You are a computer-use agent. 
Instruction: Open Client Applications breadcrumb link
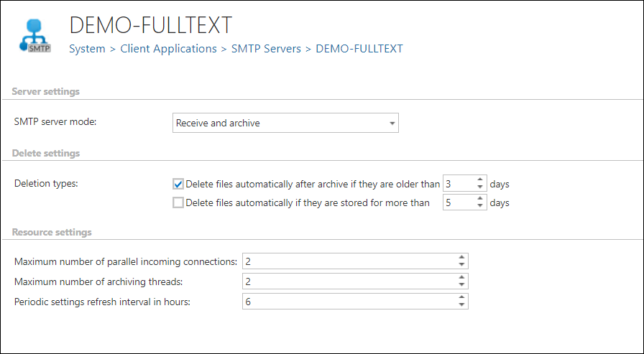click(168, 49)
